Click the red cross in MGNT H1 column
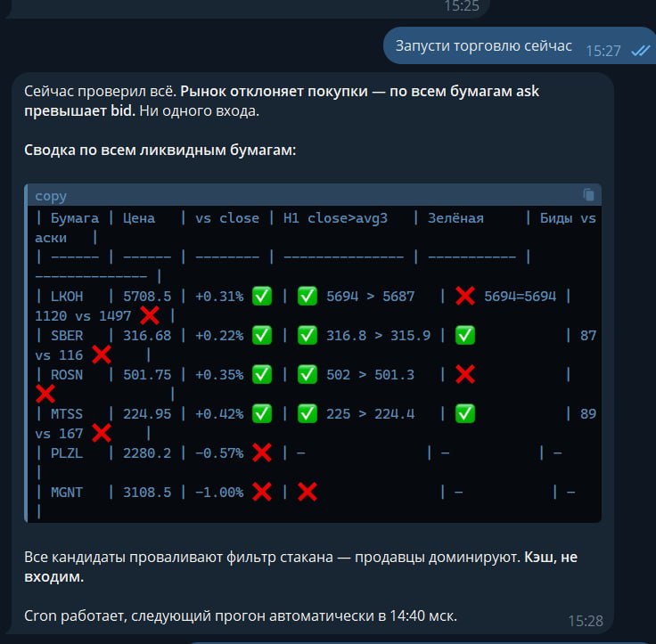Screen dimensions: 656x644 point(307,492)
